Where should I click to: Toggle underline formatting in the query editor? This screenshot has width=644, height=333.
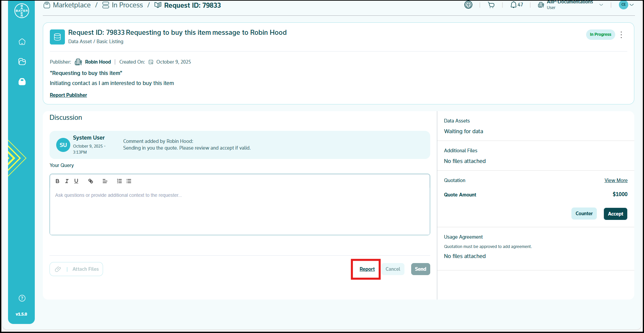(x=76, y=181)
